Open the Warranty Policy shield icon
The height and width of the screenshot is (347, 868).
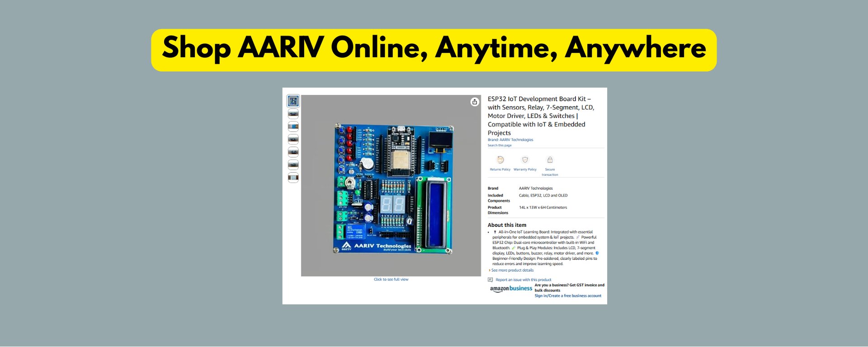point(525,160)
